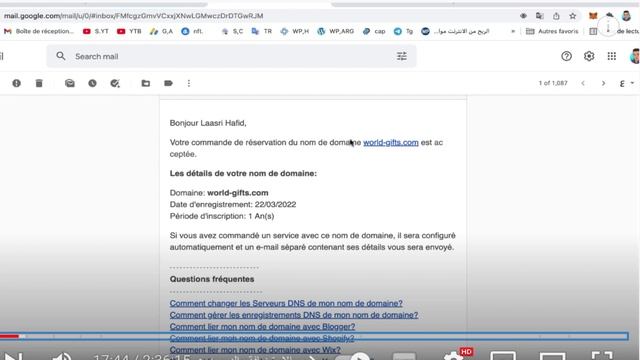
Task: Click the eye icon in address bar
Action: point(523,16)
